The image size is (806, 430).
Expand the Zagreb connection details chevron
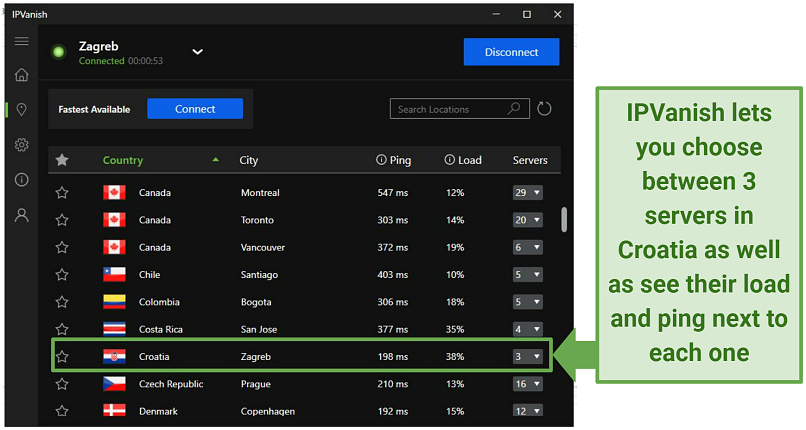point(197,52)
